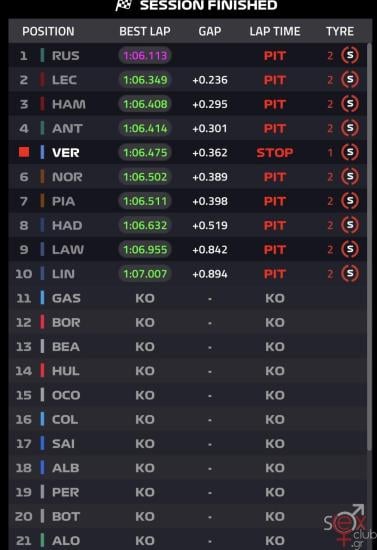Select the ALO row at position 21
Image resolution: width=377 pixels, height=550 pixels.
tap(188, 540)
